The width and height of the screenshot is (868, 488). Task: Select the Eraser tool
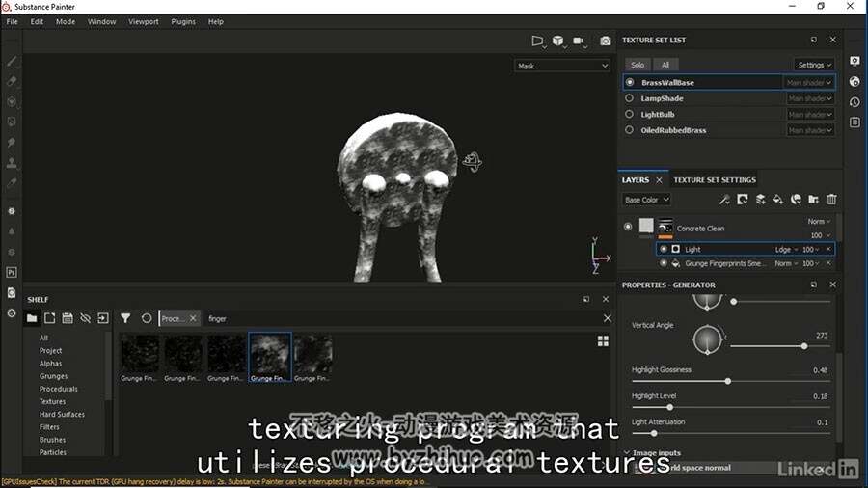(x=12, y=81)
